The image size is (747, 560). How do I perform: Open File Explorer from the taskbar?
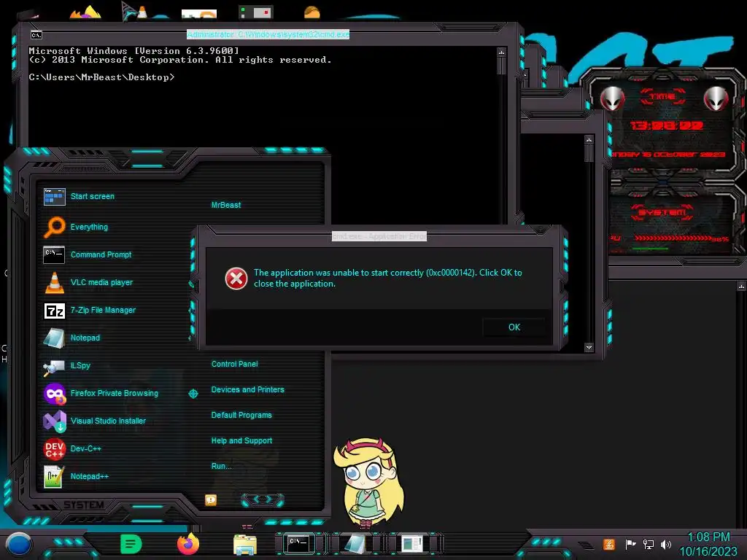coord(245,544)
